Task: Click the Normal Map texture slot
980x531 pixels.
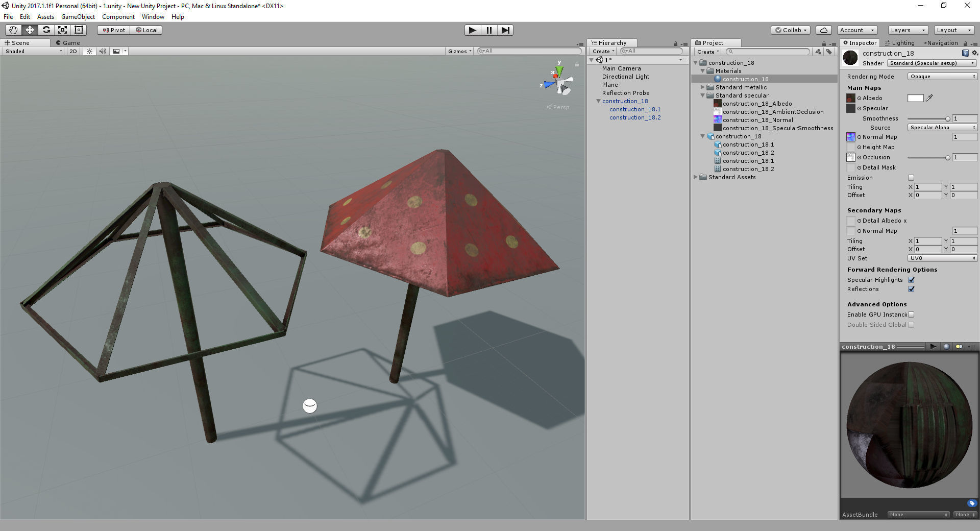Action: coord(850,137)
